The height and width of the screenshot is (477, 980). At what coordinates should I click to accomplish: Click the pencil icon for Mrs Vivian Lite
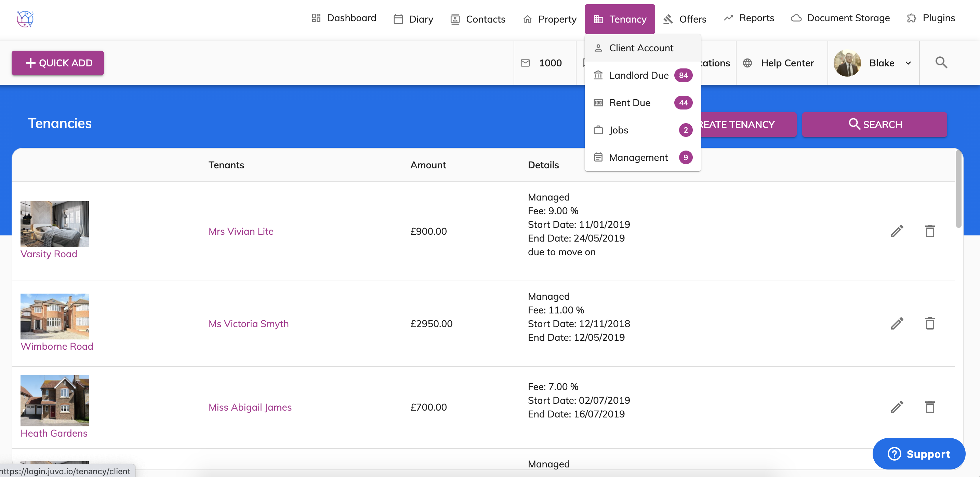pos(897,231)
